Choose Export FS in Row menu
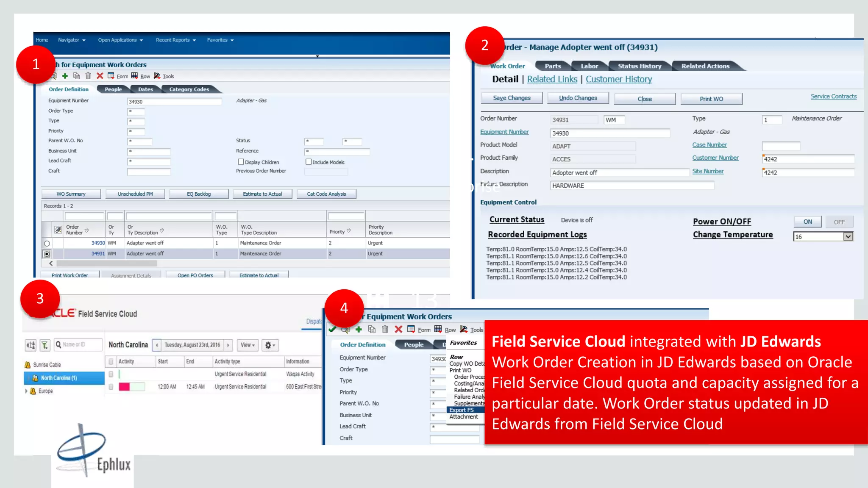This screenshot has width=868, height=488. coord(465,410)
